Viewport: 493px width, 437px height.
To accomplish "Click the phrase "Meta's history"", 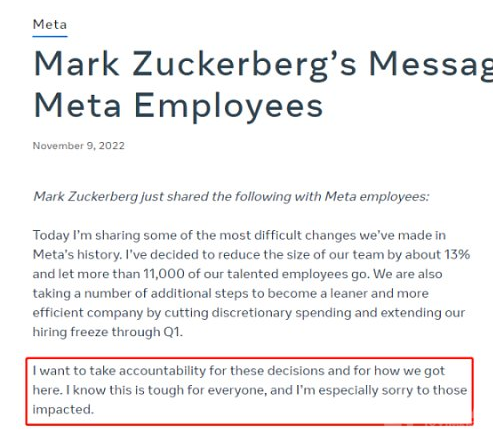I will coord(77,255).
